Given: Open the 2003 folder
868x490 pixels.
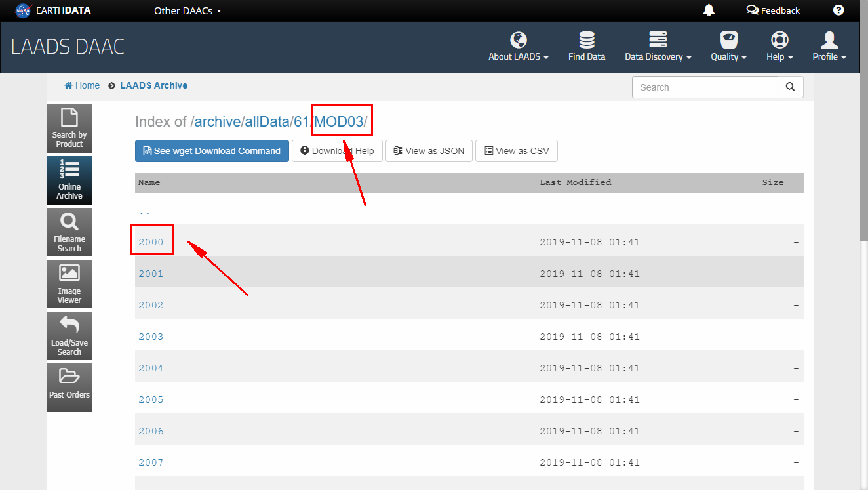Looking at the screenshot, I should (x=151, y=337).
